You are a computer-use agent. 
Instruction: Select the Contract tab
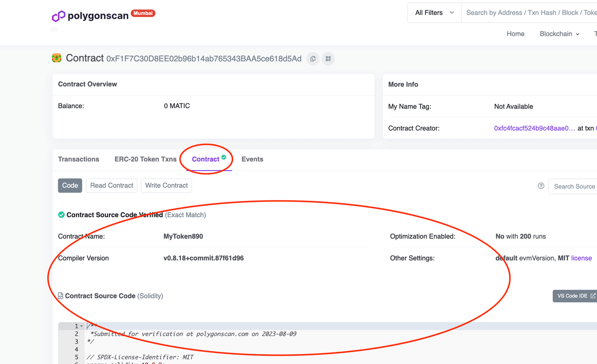(x=209, y=159)
